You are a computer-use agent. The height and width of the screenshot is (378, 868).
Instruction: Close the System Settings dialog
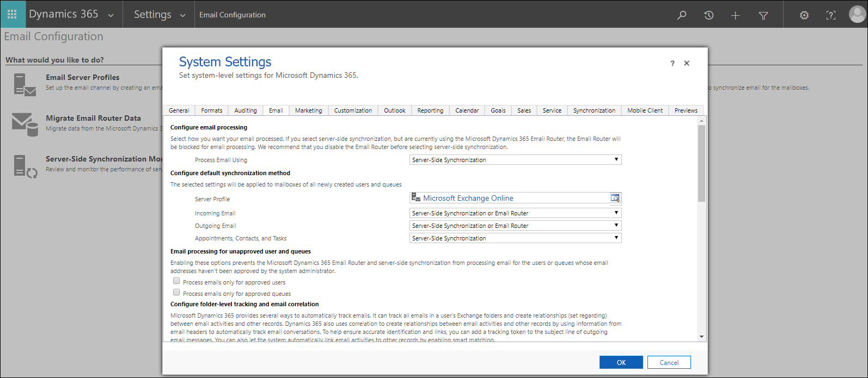[x=687, y=63]
